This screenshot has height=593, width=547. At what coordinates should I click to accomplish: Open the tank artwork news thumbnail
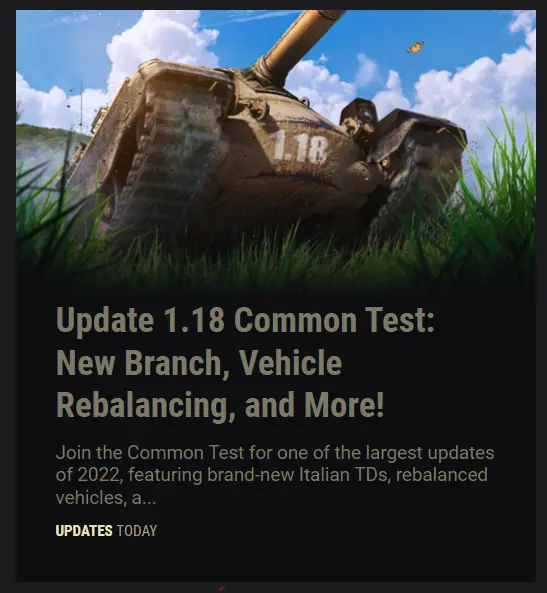pyautogui.click(x=276, y=151)
